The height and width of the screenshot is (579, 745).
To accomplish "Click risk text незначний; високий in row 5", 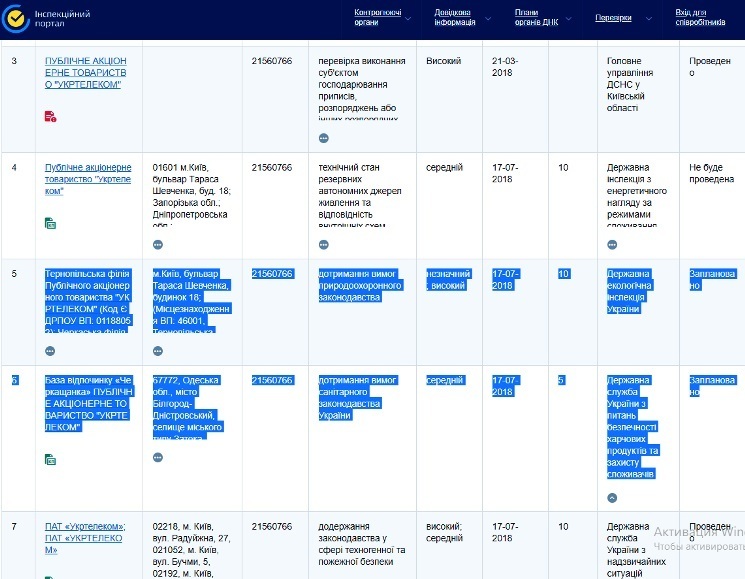I will coord(448,279).
